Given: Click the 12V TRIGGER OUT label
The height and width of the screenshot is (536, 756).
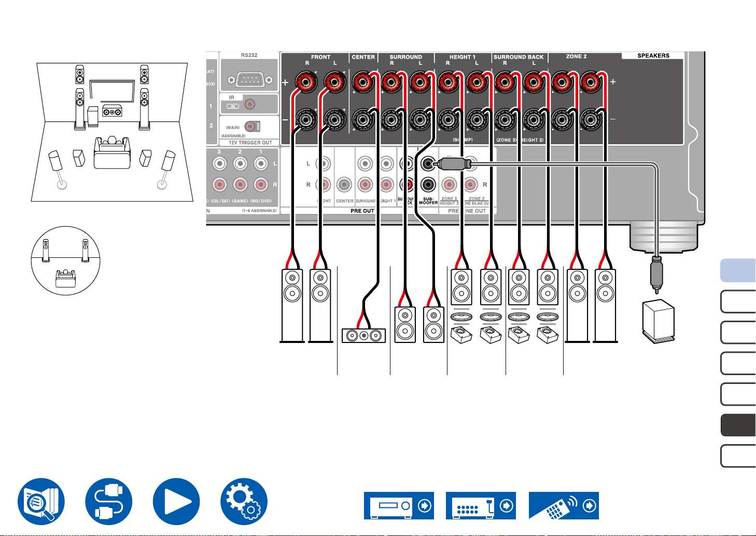Looking at the screenshot, I should 250,142.
